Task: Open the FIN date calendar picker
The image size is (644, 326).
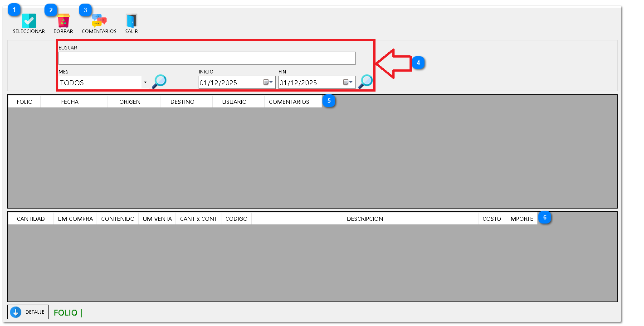Action: click(348, 83)
